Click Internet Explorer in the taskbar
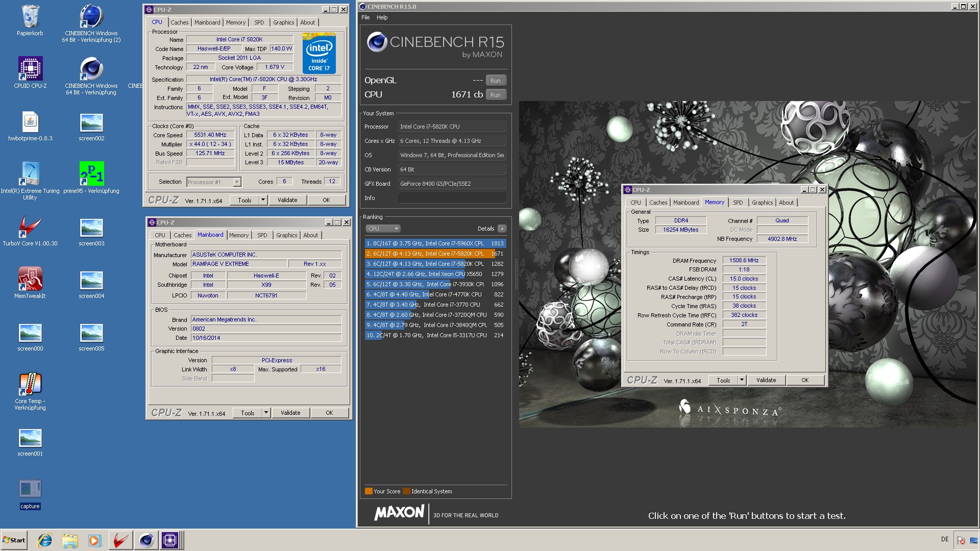Image resolution: width=980 pixels, height=551 pixels. (45, 540)
